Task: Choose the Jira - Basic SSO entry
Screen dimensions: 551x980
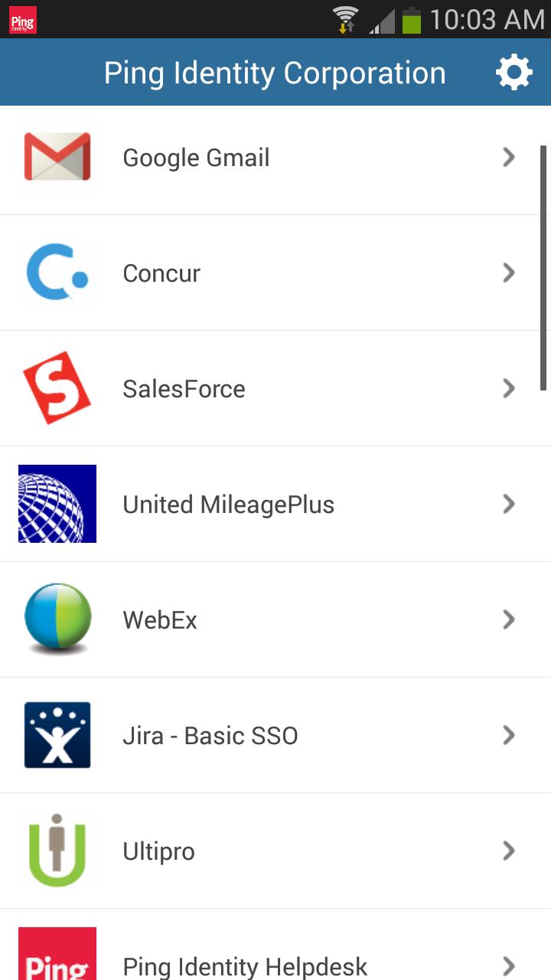Action: click(x=275, y=735)
